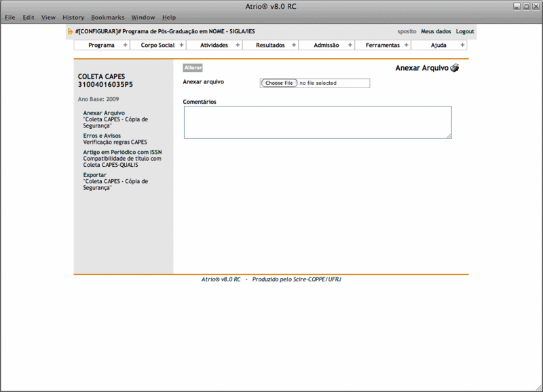This screenshot has height=392, width=543.
Task: Open the File menu
Action: click(10, 18)
